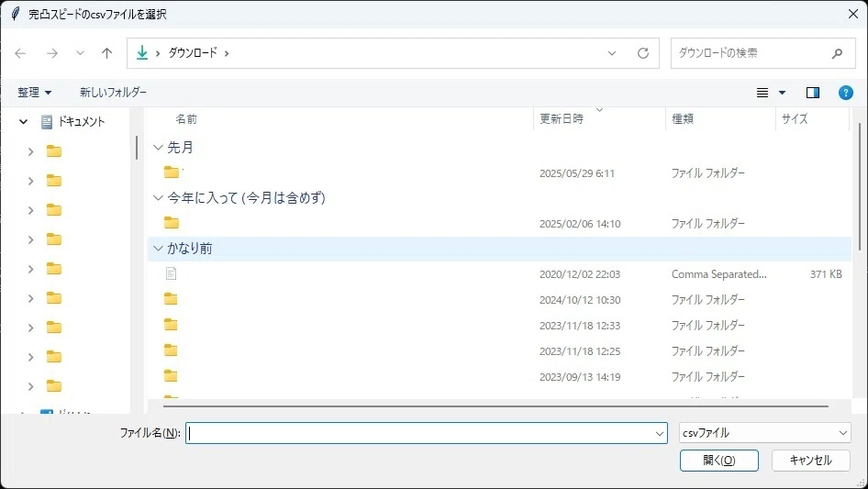Click the horizontal scrollbar in file list
The height and width of the screenshot is (489, 868).
coord(495,406)
